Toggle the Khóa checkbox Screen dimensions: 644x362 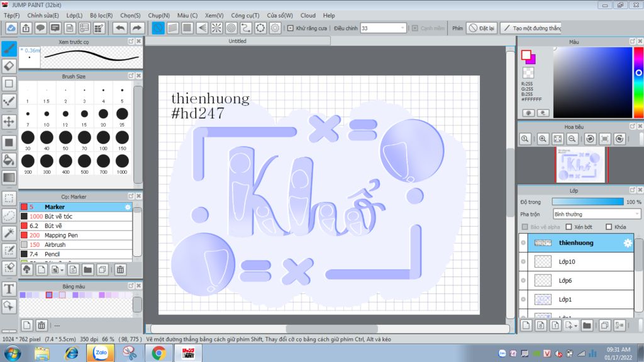point(609,227)
